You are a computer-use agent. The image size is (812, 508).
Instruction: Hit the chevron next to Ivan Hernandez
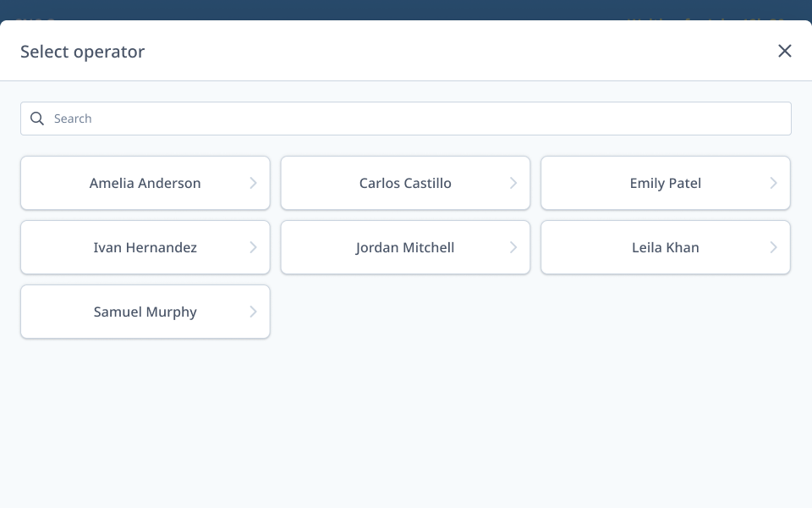[253, 247]
